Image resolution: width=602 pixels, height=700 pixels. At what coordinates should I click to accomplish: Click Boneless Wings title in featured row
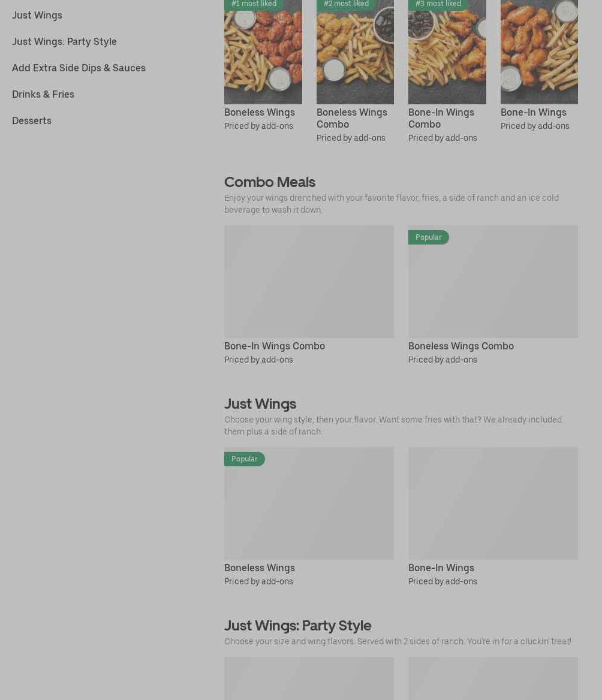pyautogui.click(x=260, y=113)
